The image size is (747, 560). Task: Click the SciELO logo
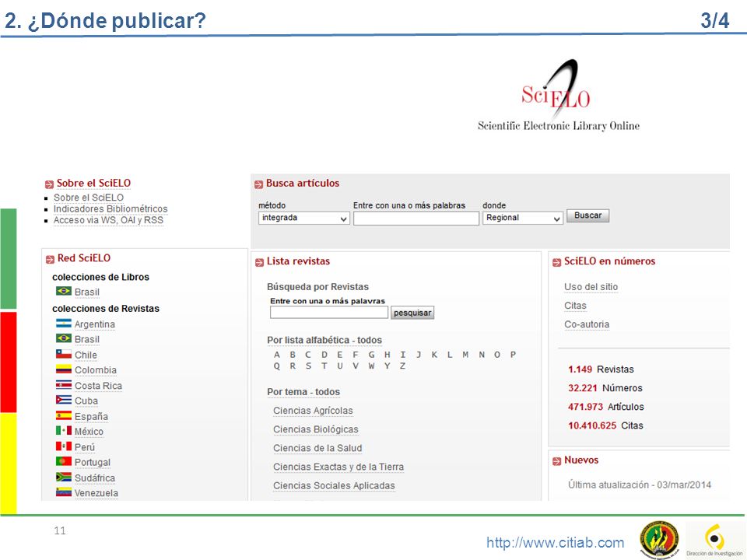pyautogui.click(x=559, y=95)
